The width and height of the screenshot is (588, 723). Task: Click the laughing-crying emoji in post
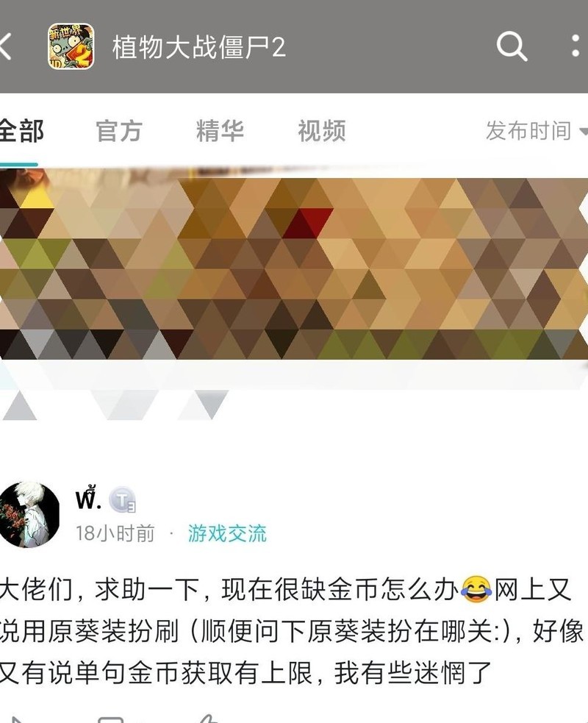coord(476,589)
